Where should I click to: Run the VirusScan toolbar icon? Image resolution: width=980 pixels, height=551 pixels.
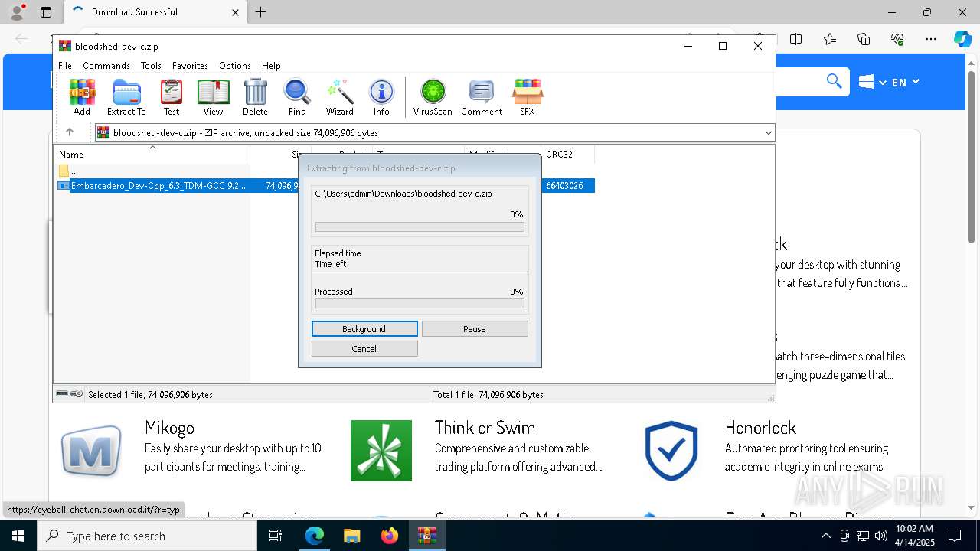[x=433, y=97]
